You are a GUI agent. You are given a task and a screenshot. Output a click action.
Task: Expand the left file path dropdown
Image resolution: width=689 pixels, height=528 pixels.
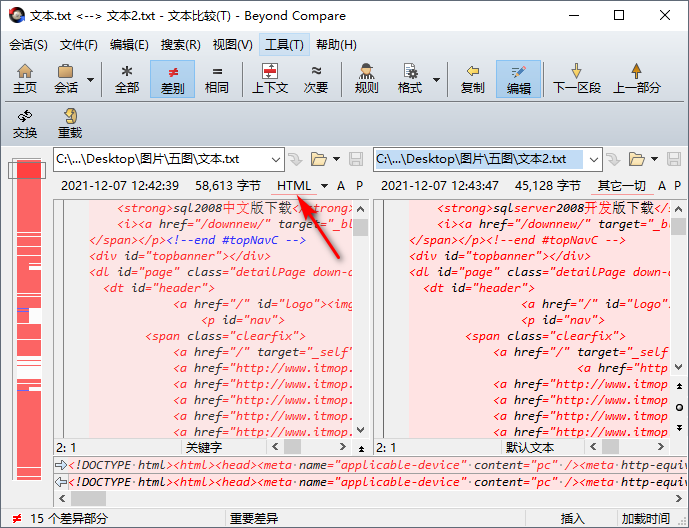[x=276, y=159]
